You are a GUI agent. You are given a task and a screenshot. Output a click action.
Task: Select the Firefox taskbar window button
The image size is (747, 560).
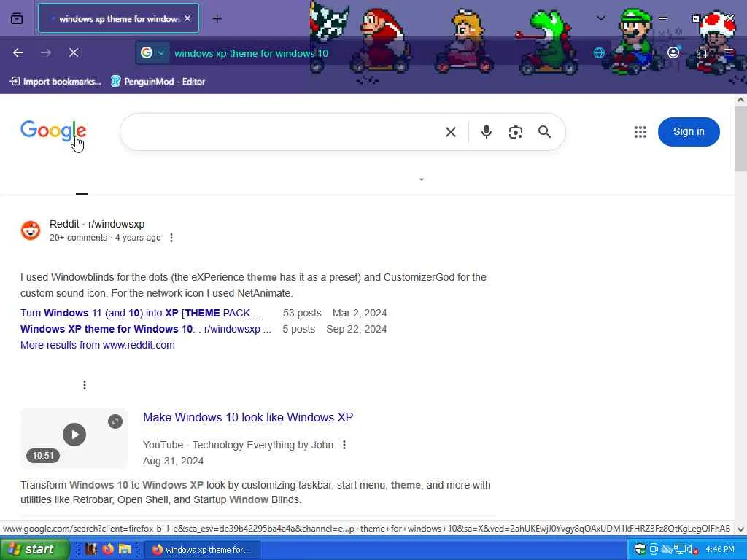[202, 550]
